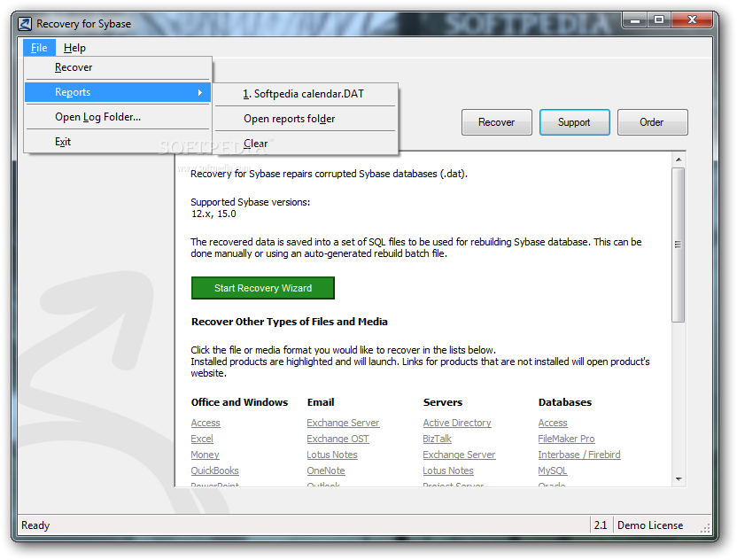737x560 pixels.
Task: Open the Interbase / Firebird link
Action: click(579, 455)
